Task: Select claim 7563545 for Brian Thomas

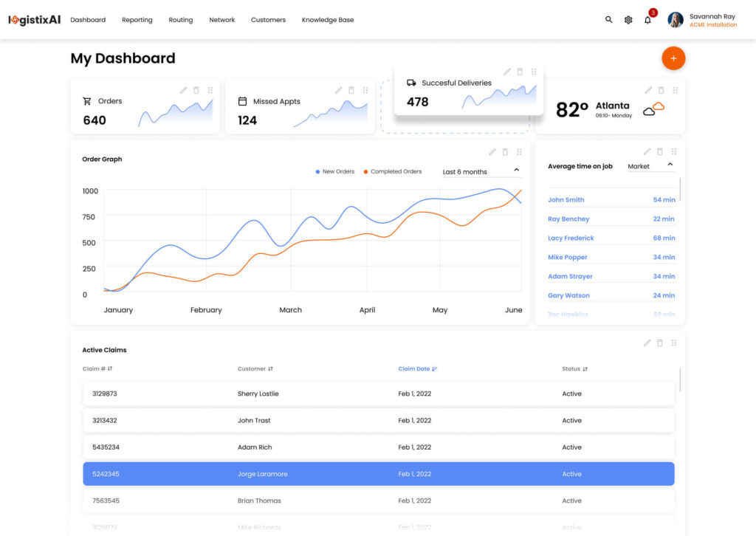Action: pyautogui.click(x=379, y=501)
